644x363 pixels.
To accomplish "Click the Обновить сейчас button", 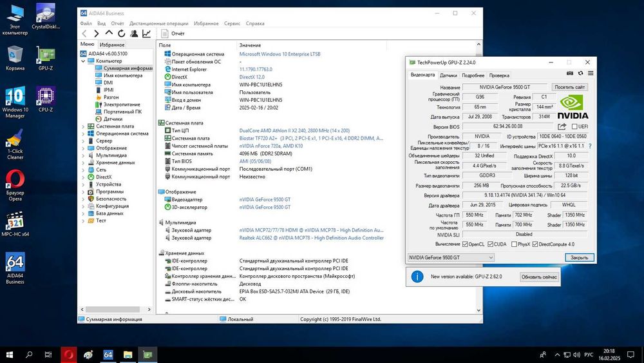I will pos(539,277).
